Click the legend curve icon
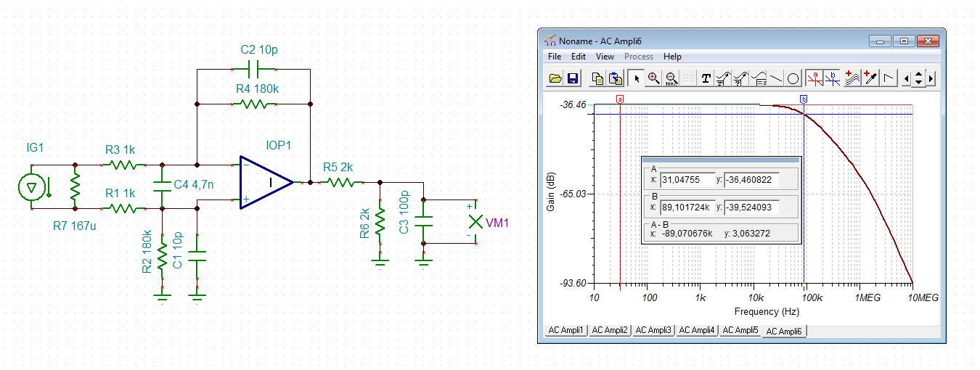Screen dimensions: 980x370 pos(759,78)
